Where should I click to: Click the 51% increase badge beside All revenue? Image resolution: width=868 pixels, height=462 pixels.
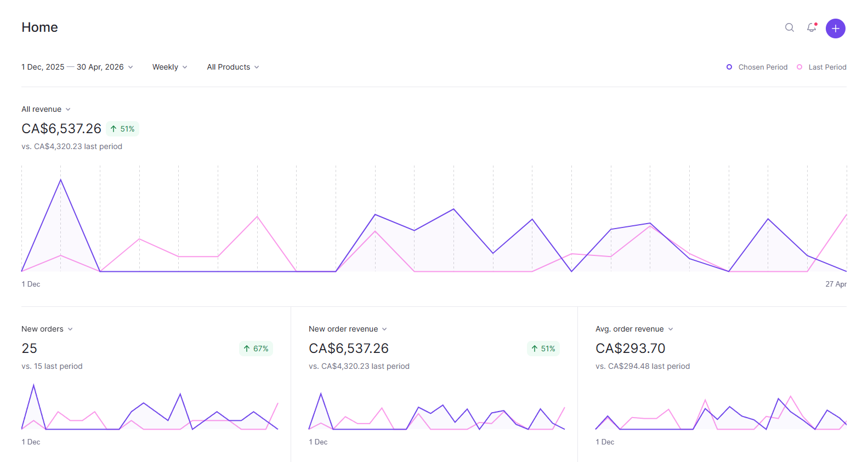[x=122, y=129]
